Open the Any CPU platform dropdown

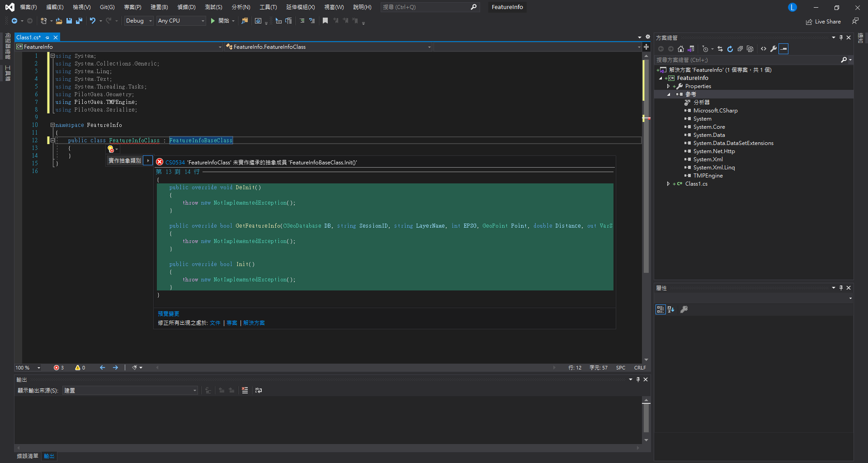(x=181, y=21)
